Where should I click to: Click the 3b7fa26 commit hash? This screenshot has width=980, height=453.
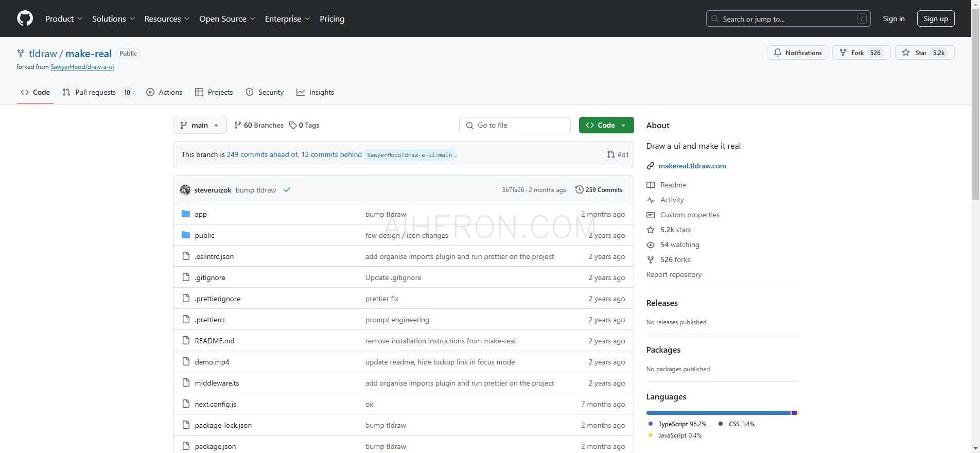click(513, 190)
